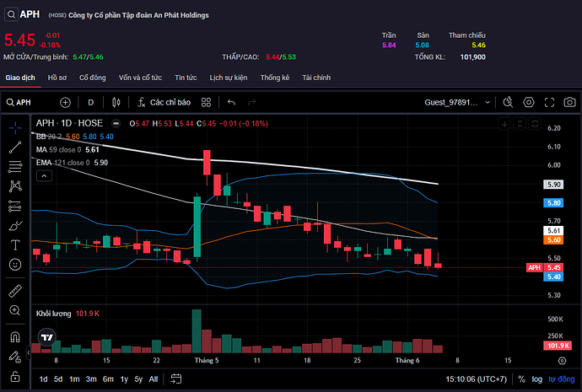Set range to 1y
The width and height of the screenshot is (582, 392).
tap(124, 379)
